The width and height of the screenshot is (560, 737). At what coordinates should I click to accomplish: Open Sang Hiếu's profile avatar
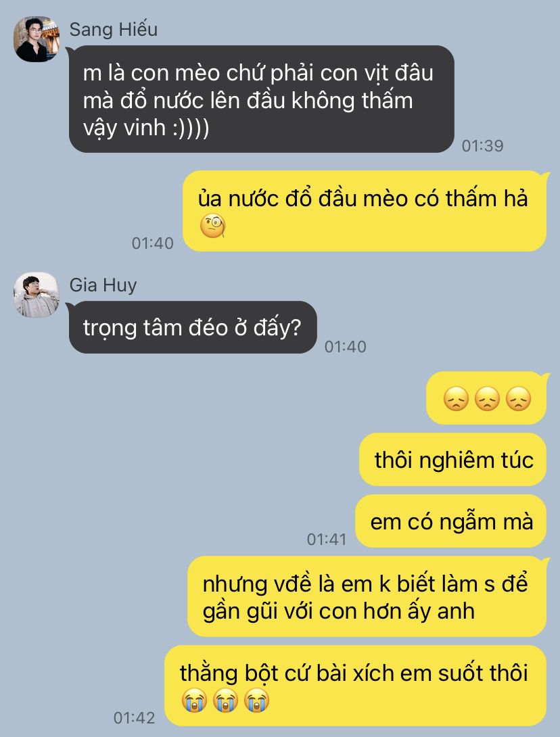(37, 39)
